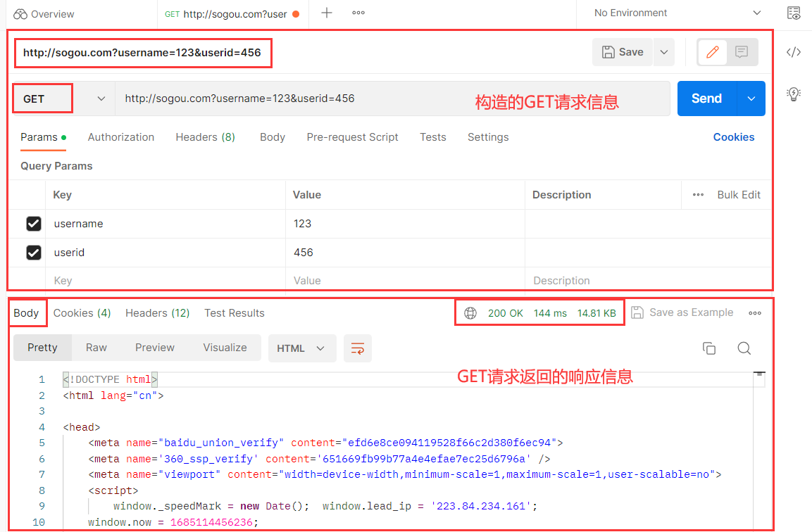The image size is (812, 532).
Task: Select the Pretty view
Action: coord(42,348)
